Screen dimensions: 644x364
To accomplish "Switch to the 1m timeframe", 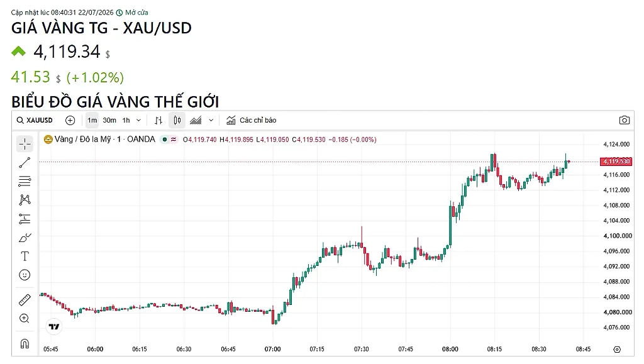I will coord(92,120).
